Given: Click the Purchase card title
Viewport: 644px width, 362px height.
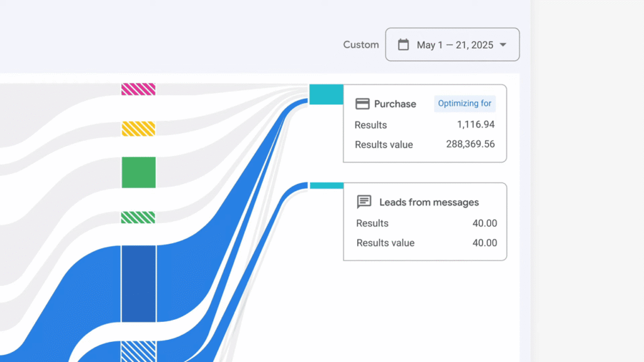Looking at the screenshot, I should [x=397, y=104].
